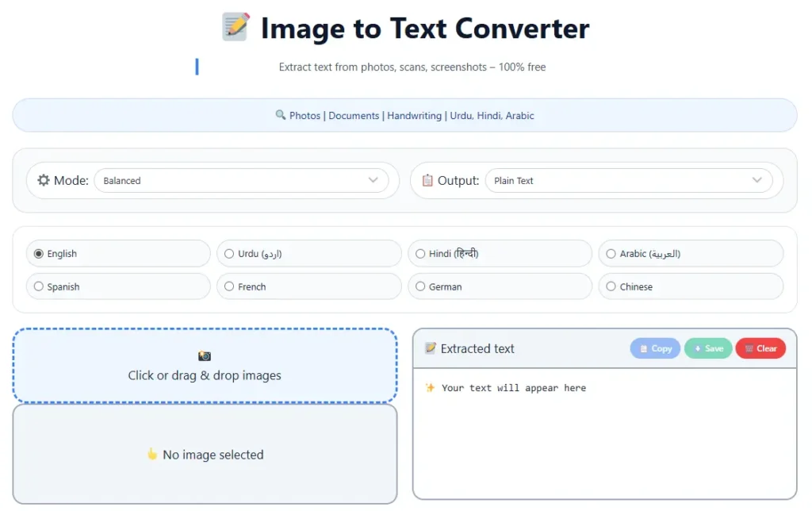Click the clipboard icon beside Output
Screen dimensions: 812x511
click(426, 180)
